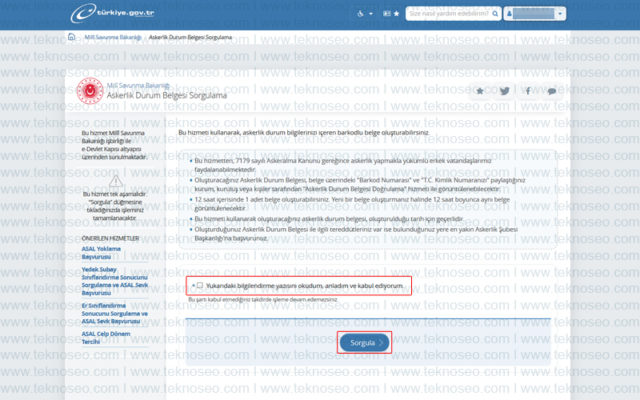Check the agreement checkbox 'okudum, anladım'
Viewport: 640px width, 400px height.
200,285
